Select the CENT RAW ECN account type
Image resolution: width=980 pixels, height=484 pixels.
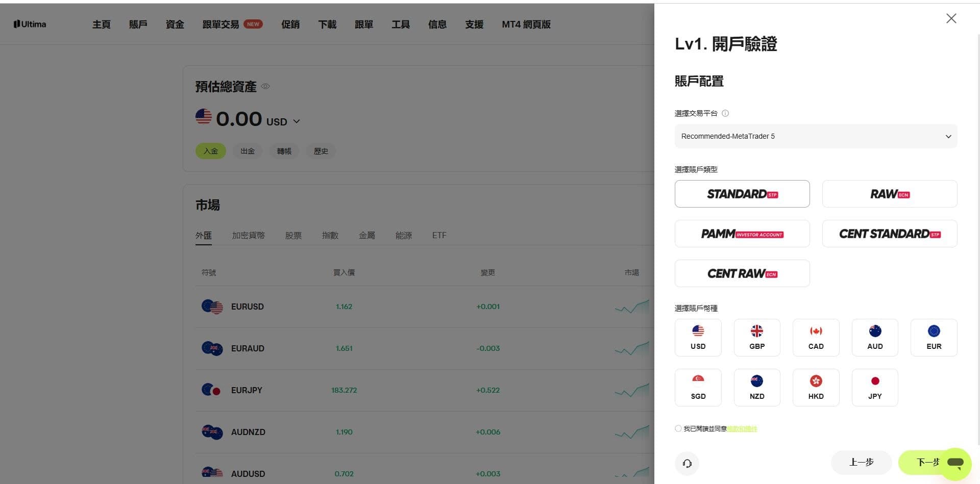click(742, 273)
